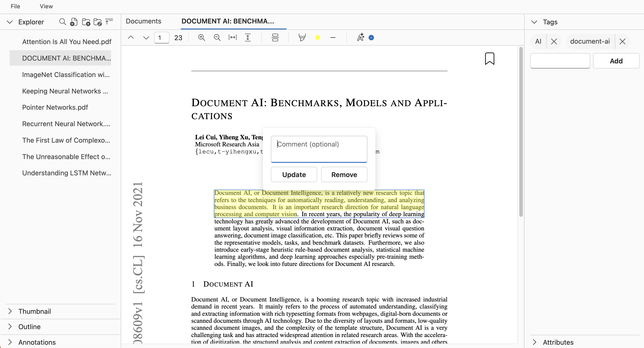Image resolution: width=644 pixels, height=348 pixels.
Task: Click the document-ai tag label
Action: 590,41
